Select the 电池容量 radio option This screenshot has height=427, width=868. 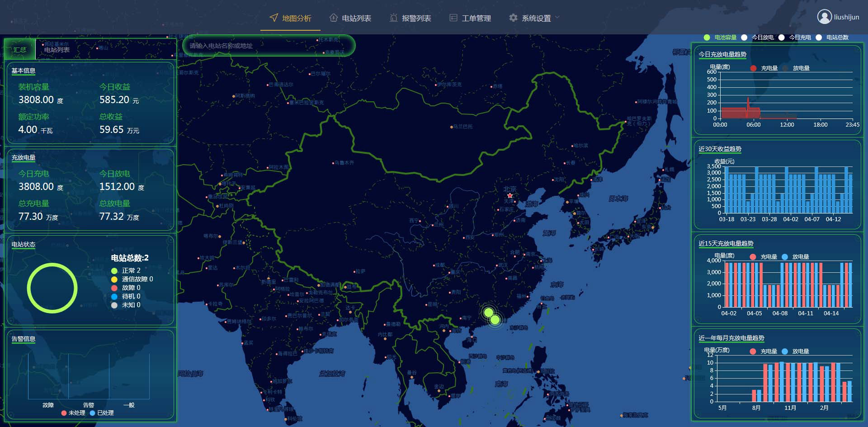coord(707,38)
